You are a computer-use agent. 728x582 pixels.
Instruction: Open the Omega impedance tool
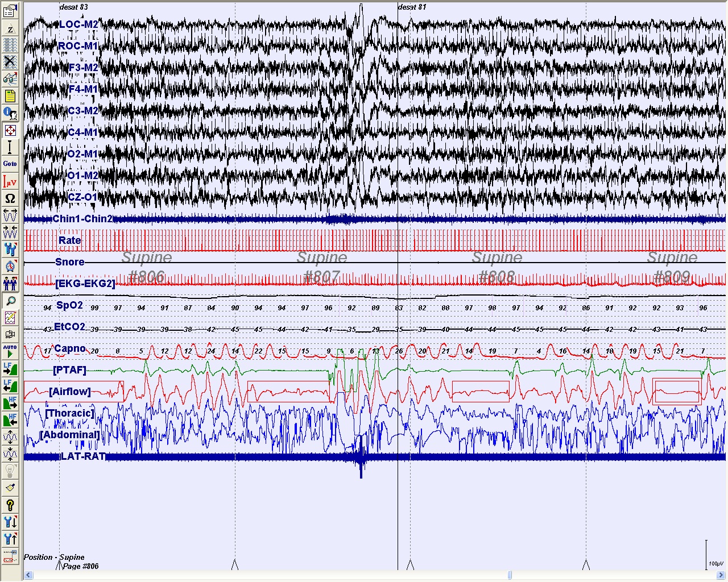tap(10, 198)
